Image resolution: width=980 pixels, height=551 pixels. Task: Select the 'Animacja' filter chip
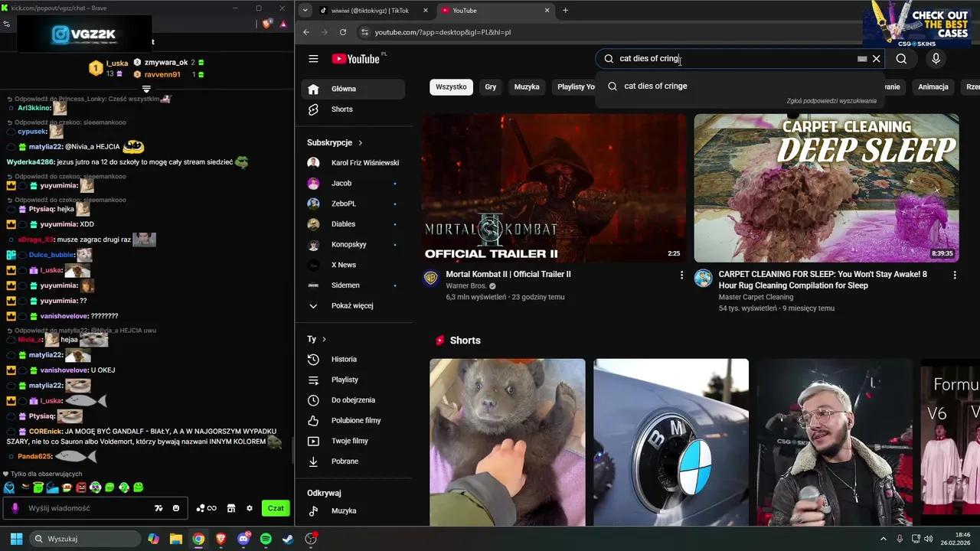pos(933,87)
